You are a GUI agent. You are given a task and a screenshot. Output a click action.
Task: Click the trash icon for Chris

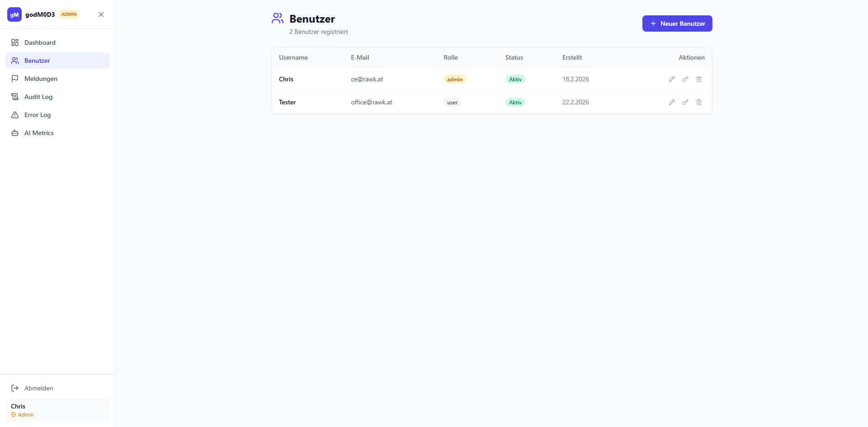point(699,79)
